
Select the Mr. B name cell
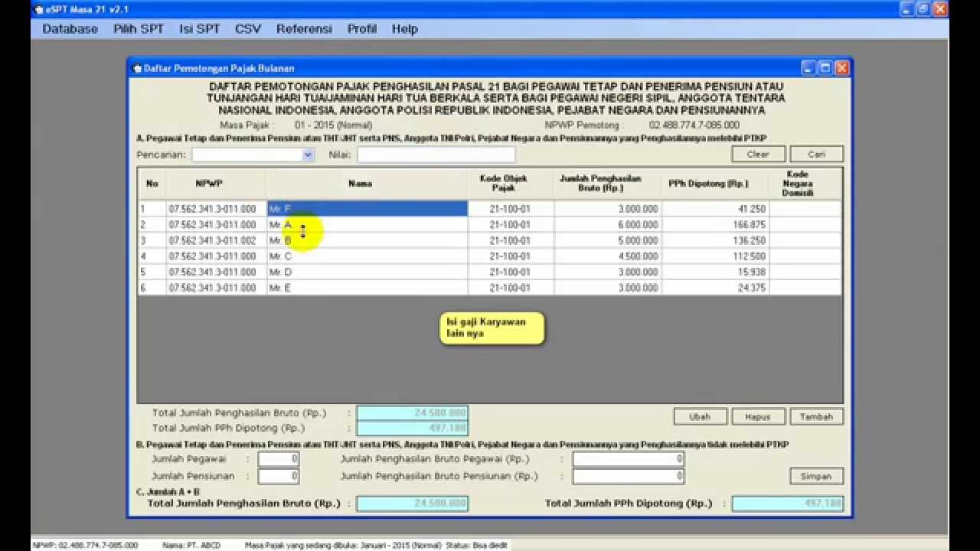coord(367,240)
